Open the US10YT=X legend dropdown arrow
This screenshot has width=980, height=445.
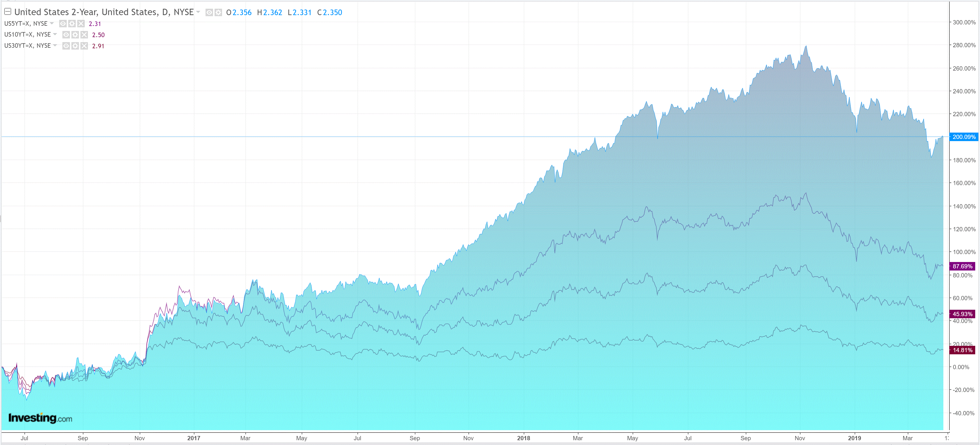tap(55, 34)
